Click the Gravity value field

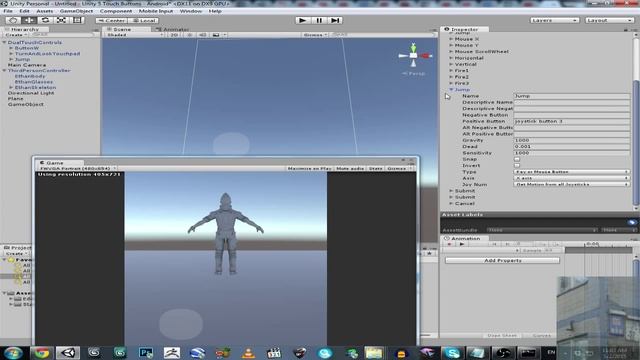571,140
